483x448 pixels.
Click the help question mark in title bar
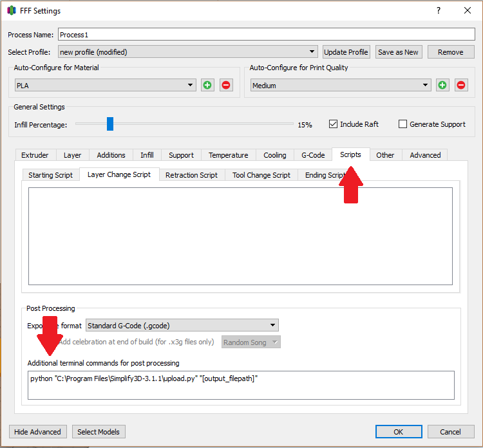tap(439, 10)
